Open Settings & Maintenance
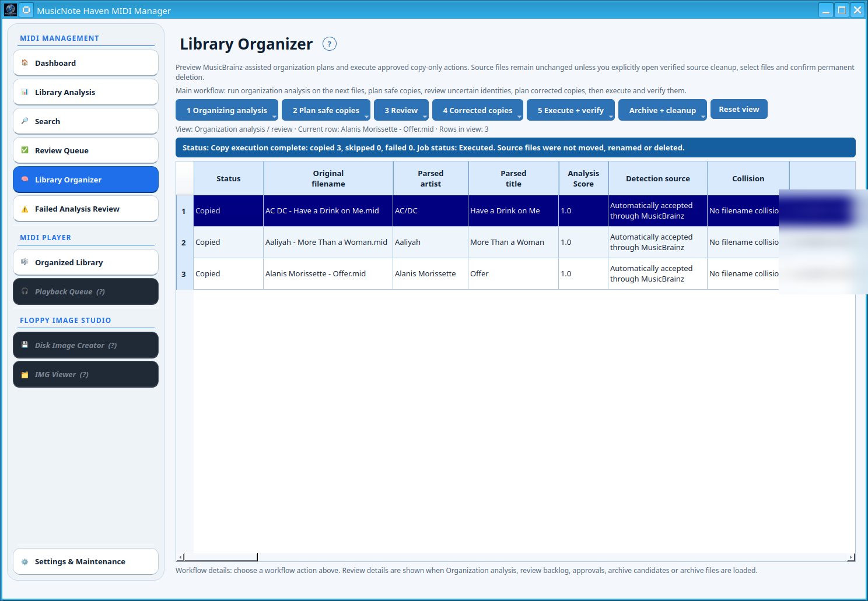 tap(86, 561)
